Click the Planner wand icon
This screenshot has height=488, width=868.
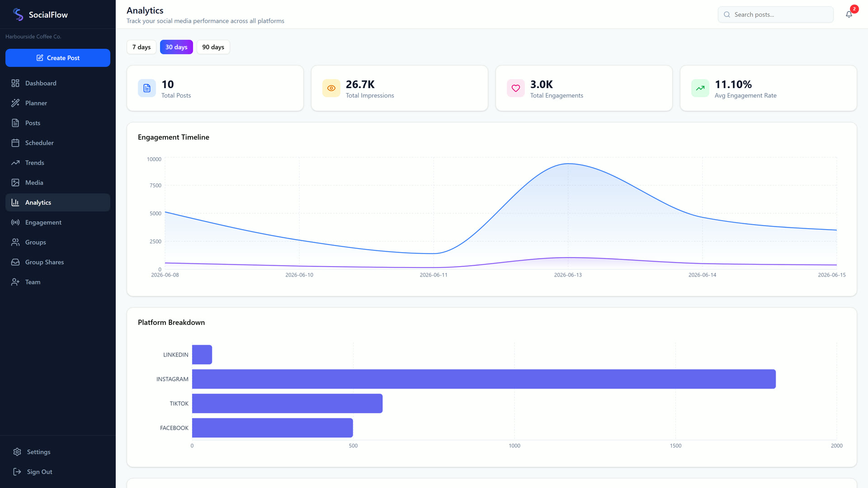15,103
